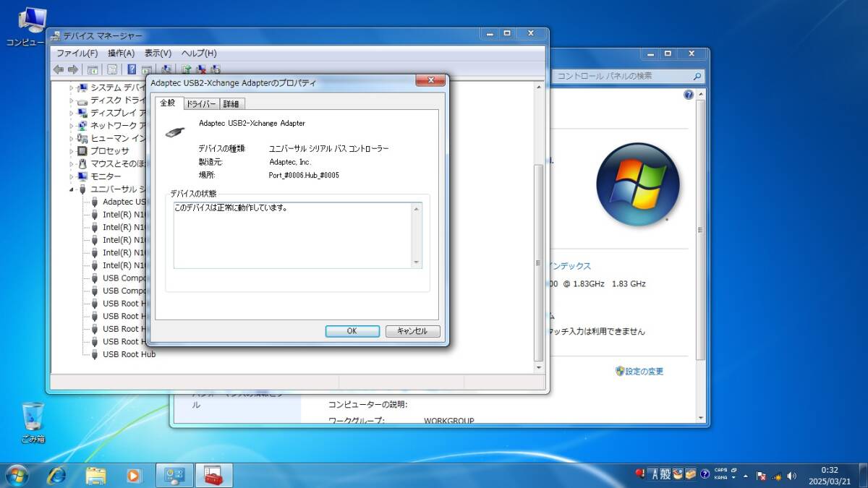Click the Back arrow in Device Manager toolbar

[59, 69]
